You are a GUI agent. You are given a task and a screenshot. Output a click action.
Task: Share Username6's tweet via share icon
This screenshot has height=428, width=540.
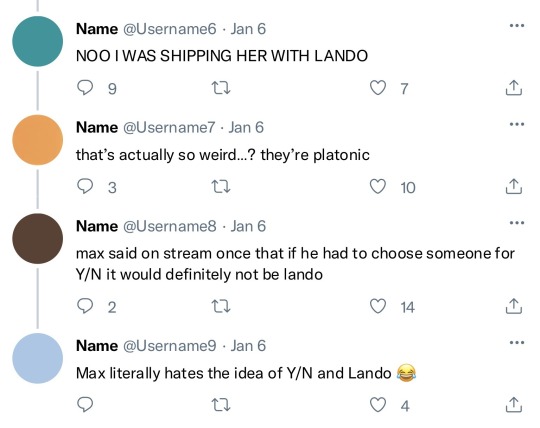pyautogui.click(x=513, y=88)
